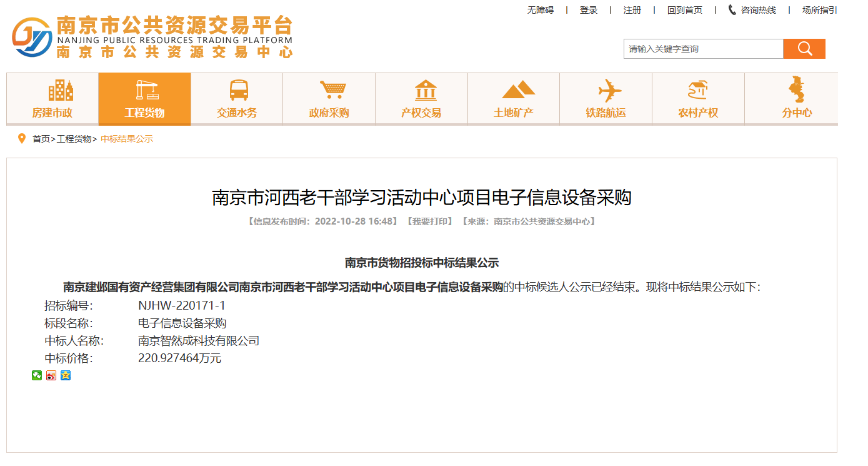
Task: Select the 农村产权 tab
Action: coord(698,99)
